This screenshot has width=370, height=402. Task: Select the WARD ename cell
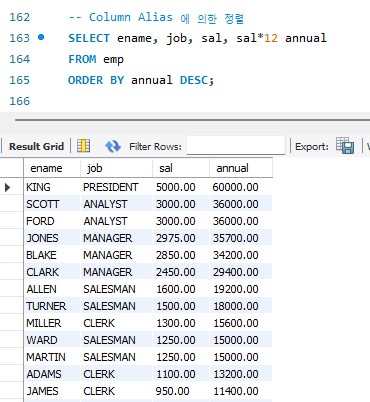(x=52, y=340)
